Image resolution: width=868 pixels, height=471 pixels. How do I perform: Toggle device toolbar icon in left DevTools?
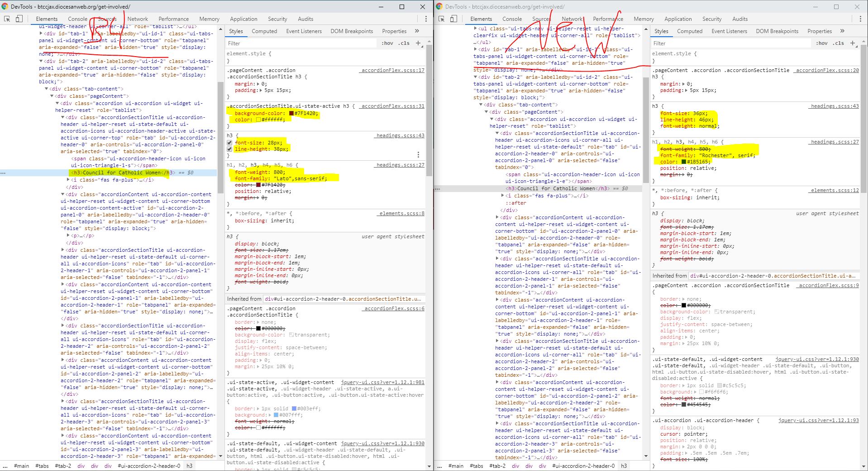[x=19, y=19]
